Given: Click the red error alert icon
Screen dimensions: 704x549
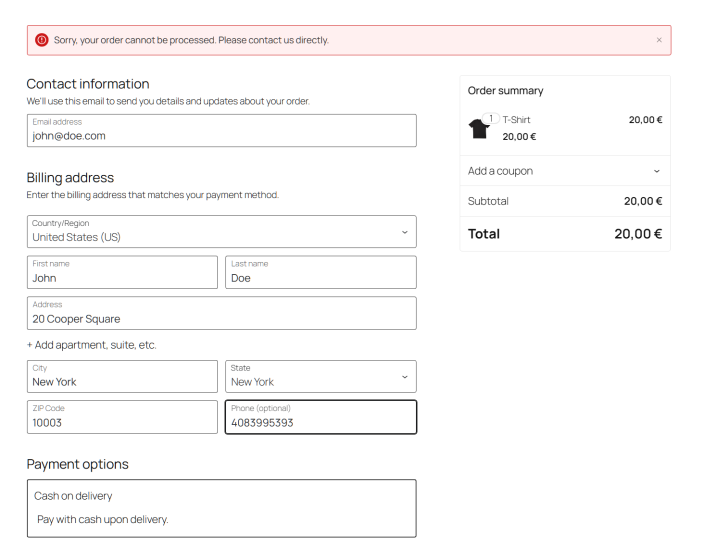Looking at the screenshot, I should point(42,40).
